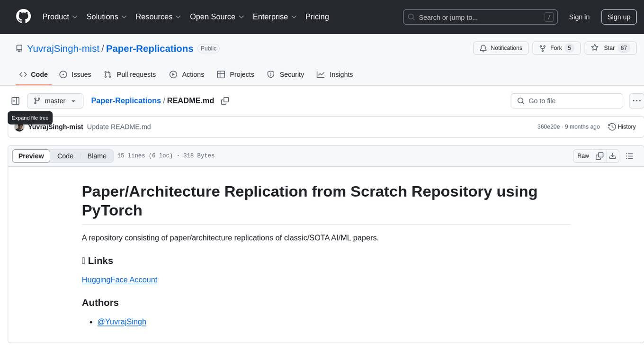
Task: Copy raw file contents
Action: tap(599, 156)
